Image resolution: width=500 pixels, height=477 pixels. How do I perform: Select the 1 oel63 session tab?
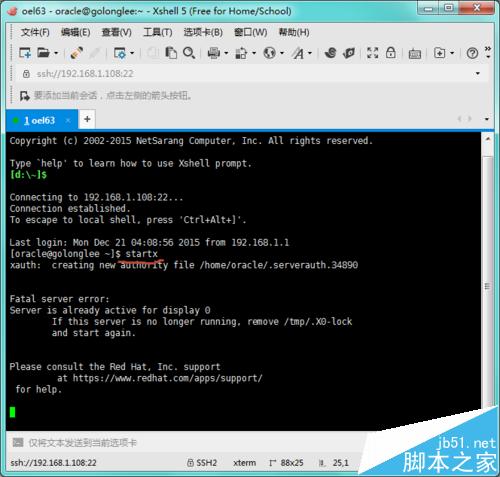[x=39, y=120]
